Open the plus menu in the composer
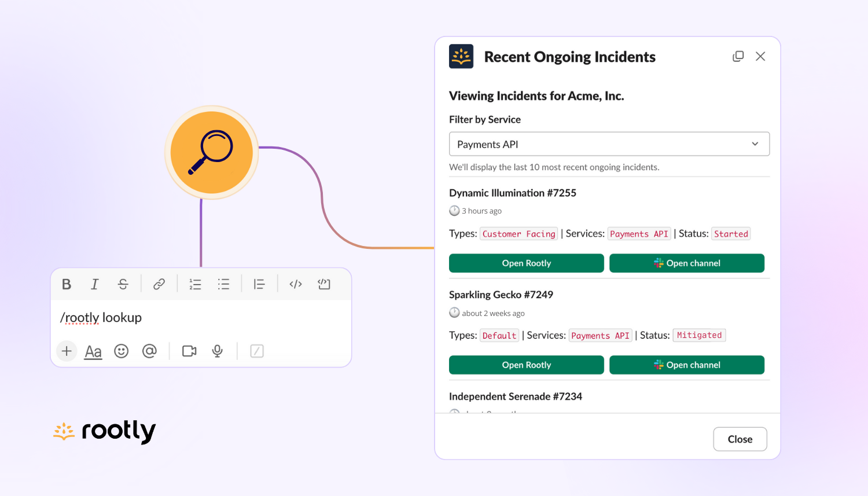The width and height of the screenshot is (868, 496). pyautogui.click(x=66, y=351)
